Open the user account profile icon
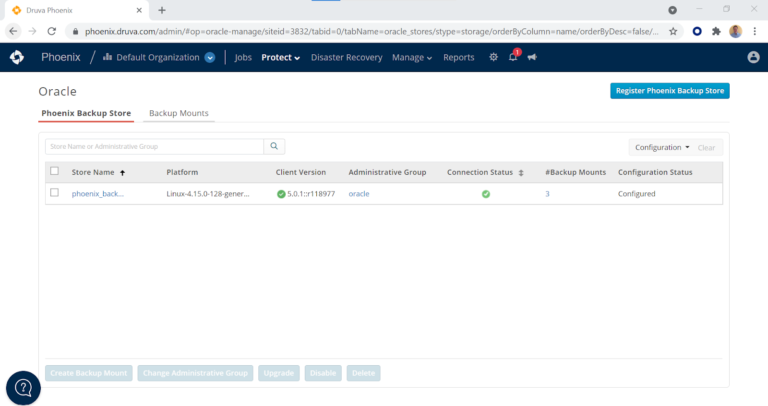768x406 pixels. (753, 57)
